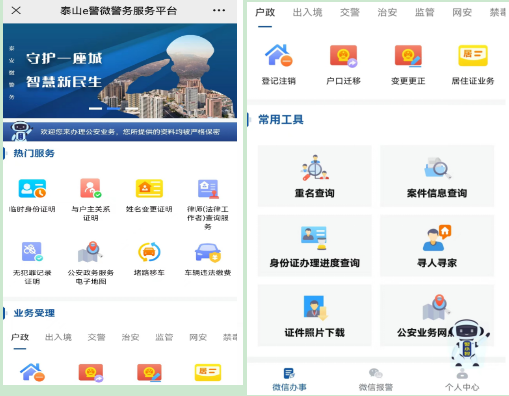Tap the 变更更正 icon in right panel
This screenshot has height=396, width=509.
click(x=408, y=56)
